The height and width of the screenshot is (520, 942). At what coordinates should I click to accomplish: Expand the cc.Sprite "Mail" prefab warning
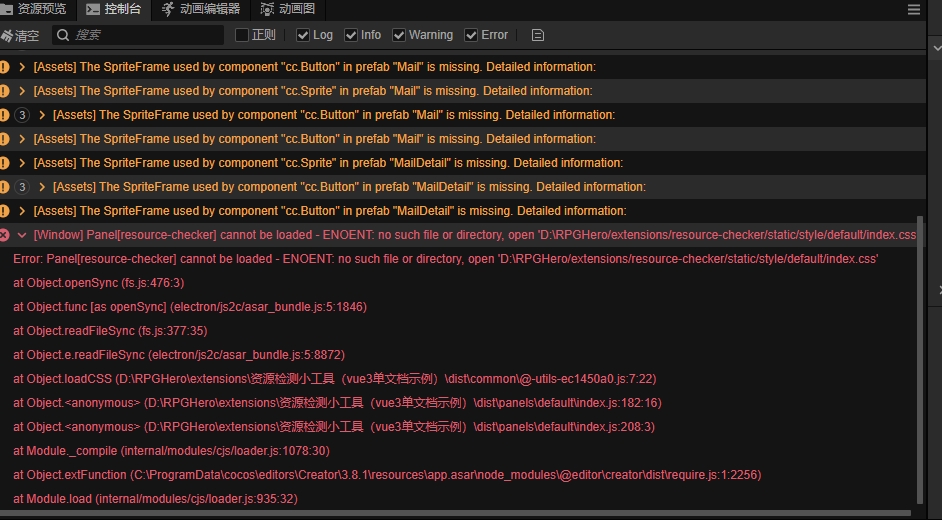[x=22, y=91]
